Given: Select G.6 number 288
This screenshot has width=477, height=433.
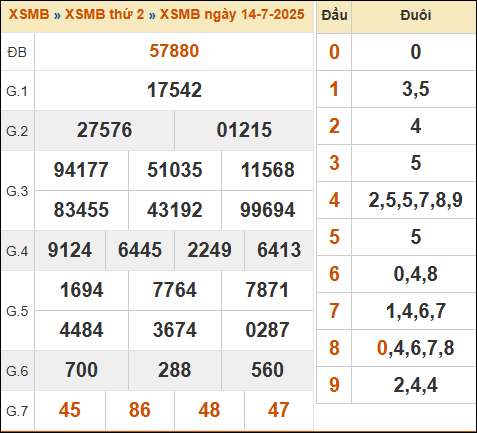Looking at the screenshot, I should click(x=174, y=370).
